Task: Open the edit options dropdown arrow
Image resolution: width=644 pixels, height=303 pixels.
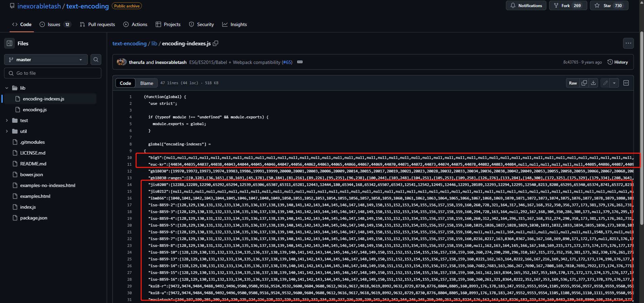Action: [614, 83]
